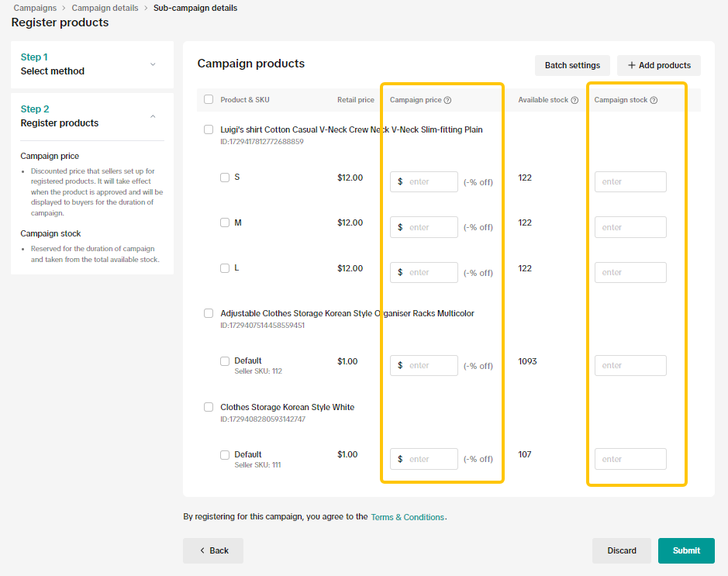Open the Terms & Conditions link
Viewport: 728px width, 576px height.
[408, 517]
